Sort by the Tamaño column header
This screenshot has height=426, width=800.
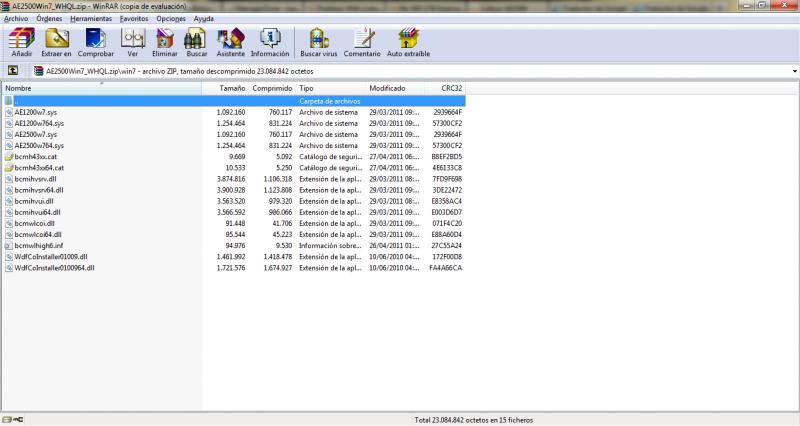[224, 88]
